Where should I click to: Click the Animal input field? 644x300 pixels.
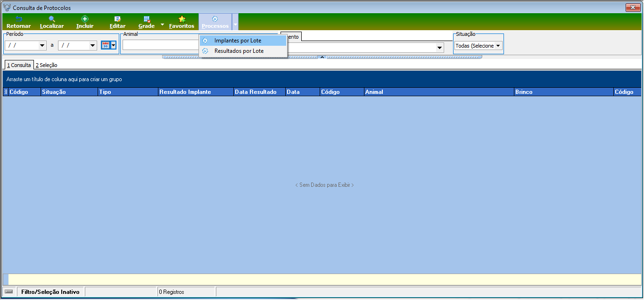(x=160, y=45)
